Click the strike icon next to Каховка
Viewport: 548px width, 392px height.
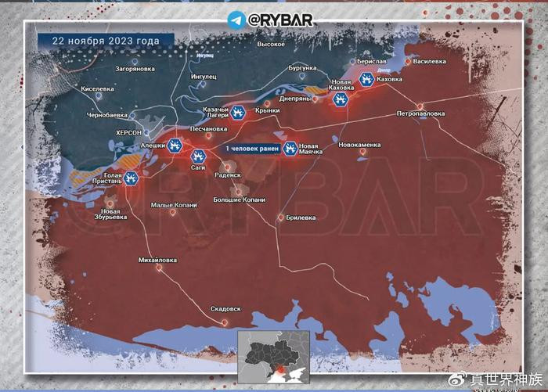point(366,78)
